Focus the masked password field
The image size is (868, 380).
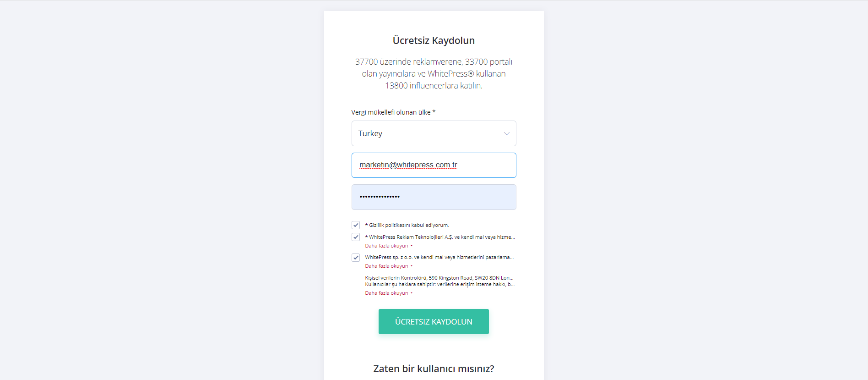(434, 197)
